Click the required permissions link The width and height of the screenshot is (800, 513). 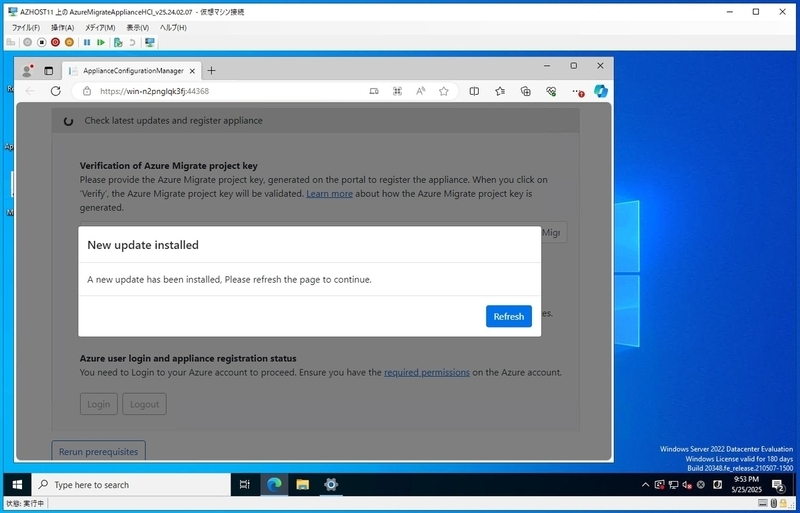point(427,372)
